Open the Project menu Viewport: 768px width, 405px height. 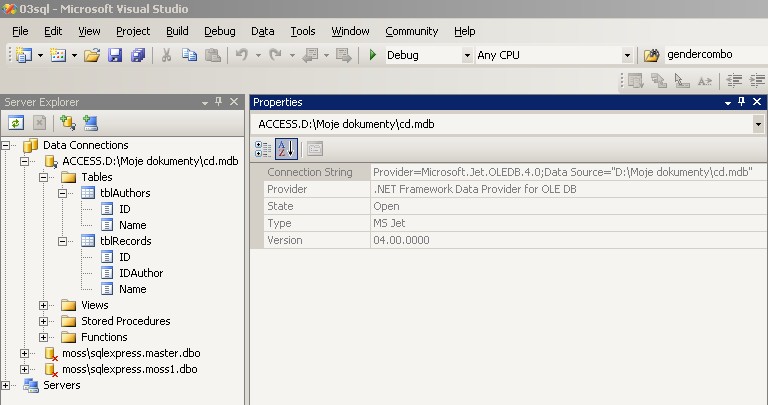point(133,31)
